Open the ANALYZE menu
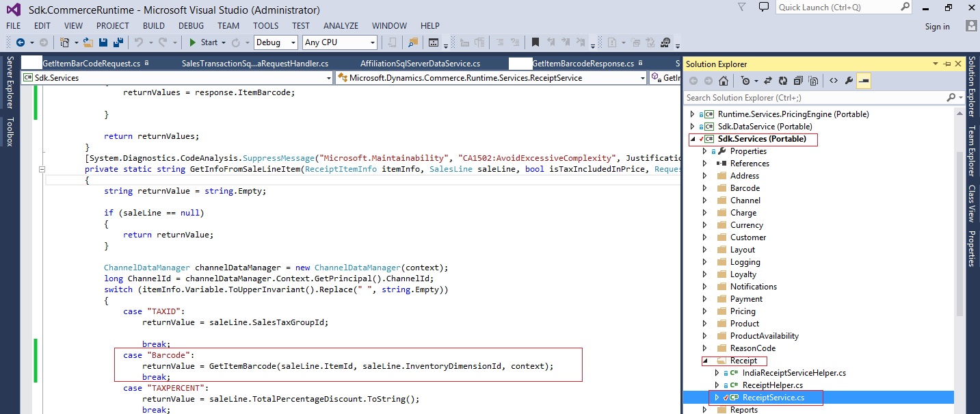 [x=341, y=25]
